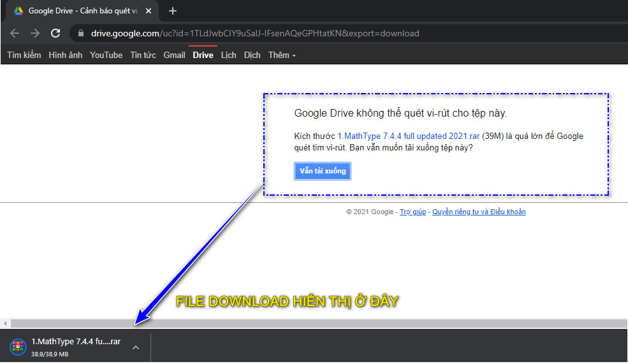Viewport: 628px width, 364px height.
Task: Close the Google Drive tab
Action: 149,11
